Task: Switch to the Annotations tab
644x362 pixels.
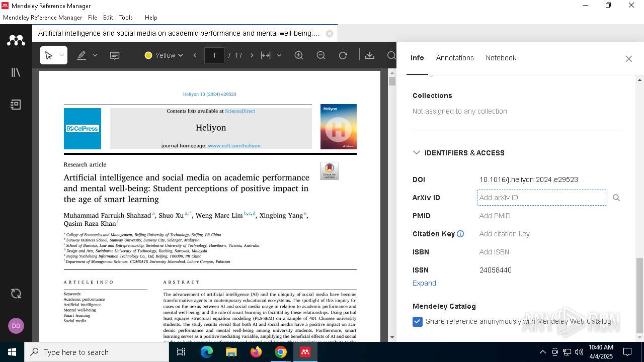Action: click(455, 58)
